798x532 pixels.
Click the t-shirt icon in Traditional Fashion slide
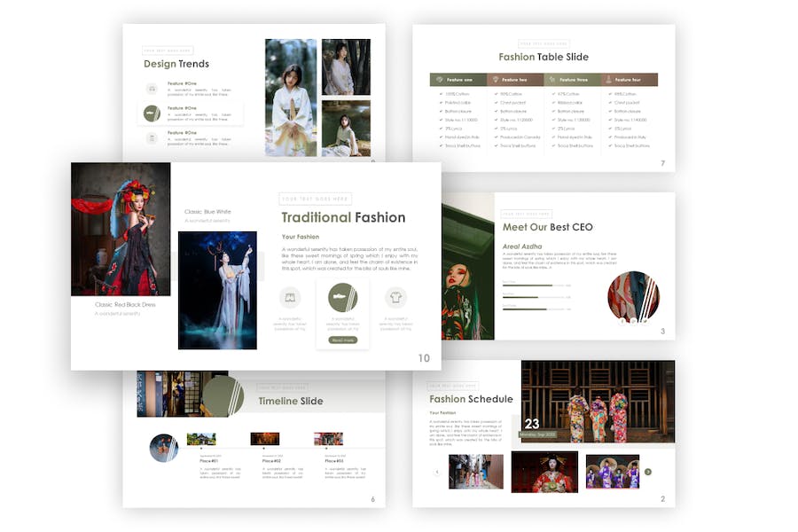[395, 298]
